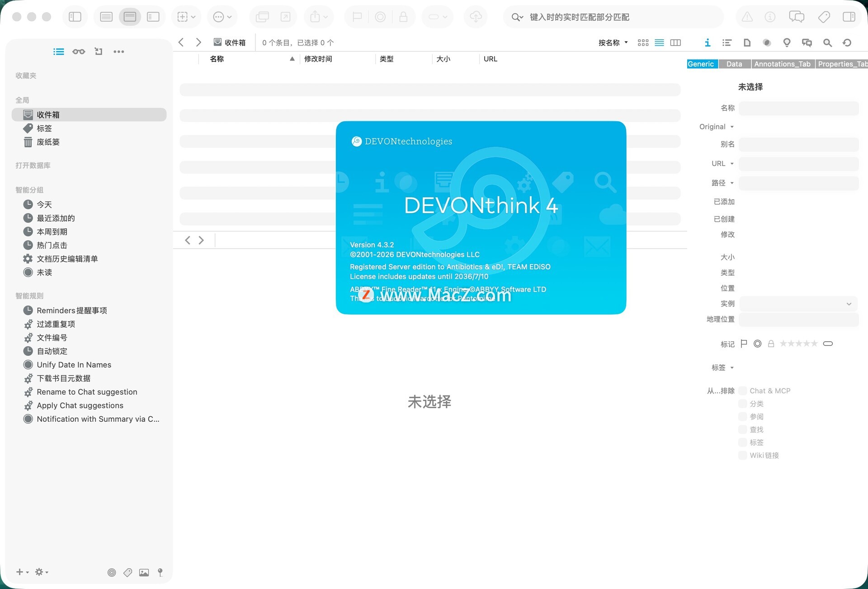868x589 pixels.
Task: Open the sidebar three-dots more menu
Action: 119,52
